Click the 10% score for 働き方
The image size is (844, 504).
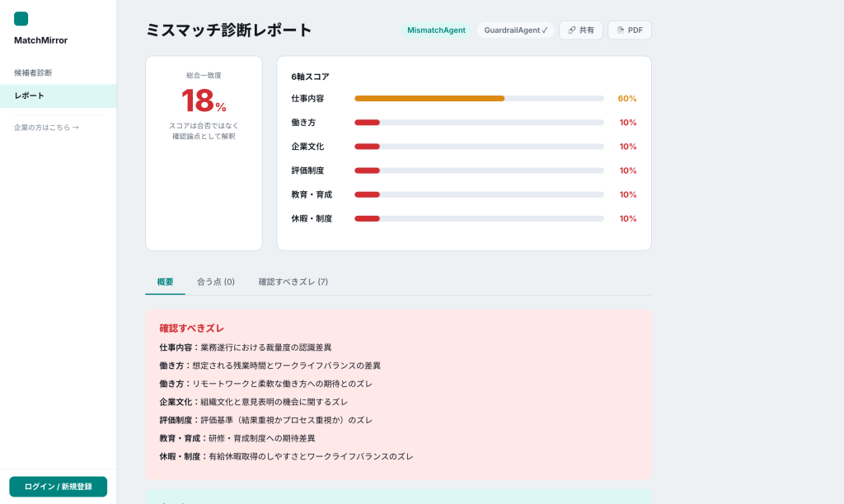pos(627,123)
